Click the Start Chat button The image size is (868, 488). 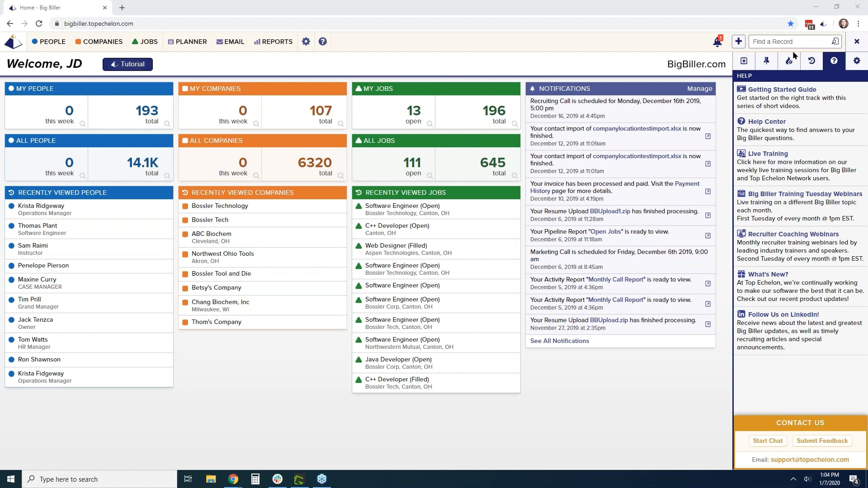[x=767, y=441]
